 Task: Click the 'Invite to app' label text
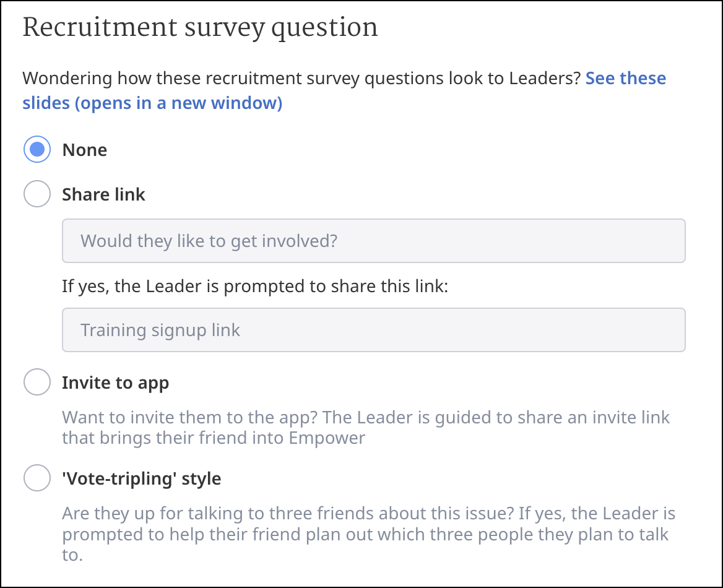point(115,383)
